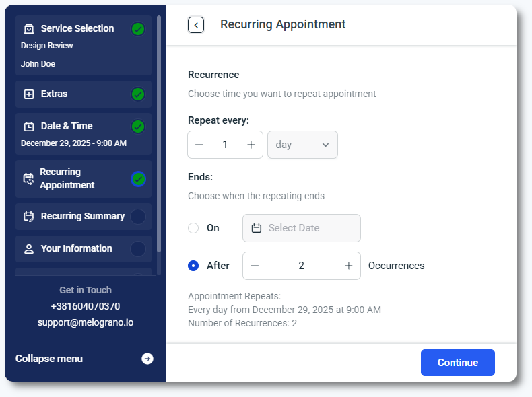Screen dimensions: 532x397
Task: Click the Extras plus-square icon
Action: coord(29,94)
